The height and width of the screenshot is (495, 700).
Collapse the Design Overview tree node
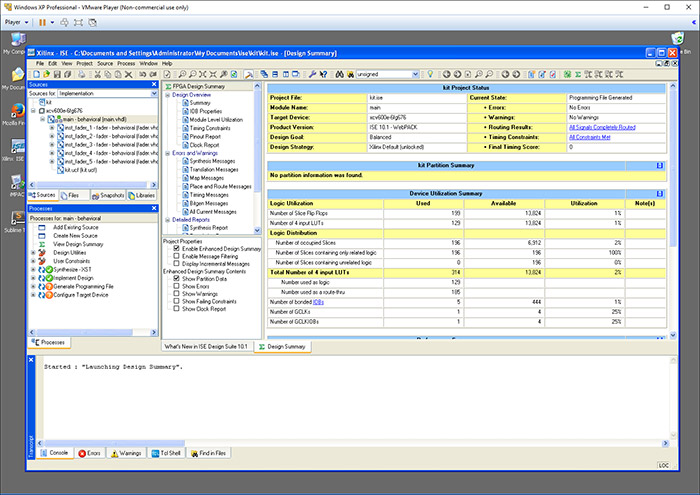168,95
